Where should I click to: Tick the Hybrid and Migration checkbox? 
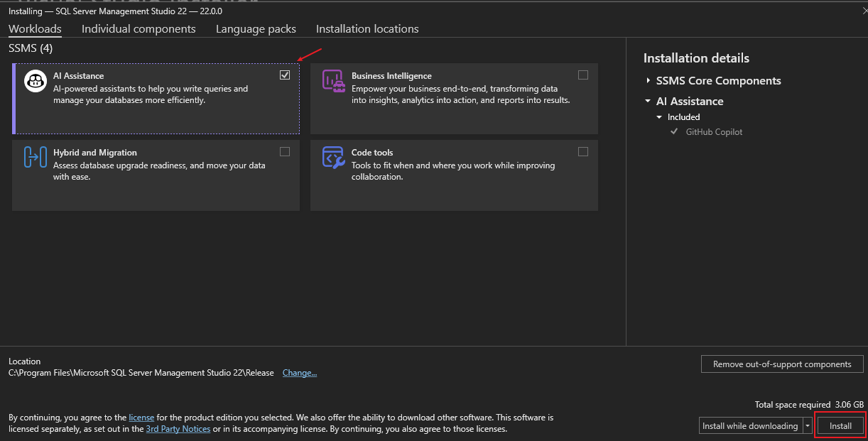pyautogui.click(x=285, y=151)
